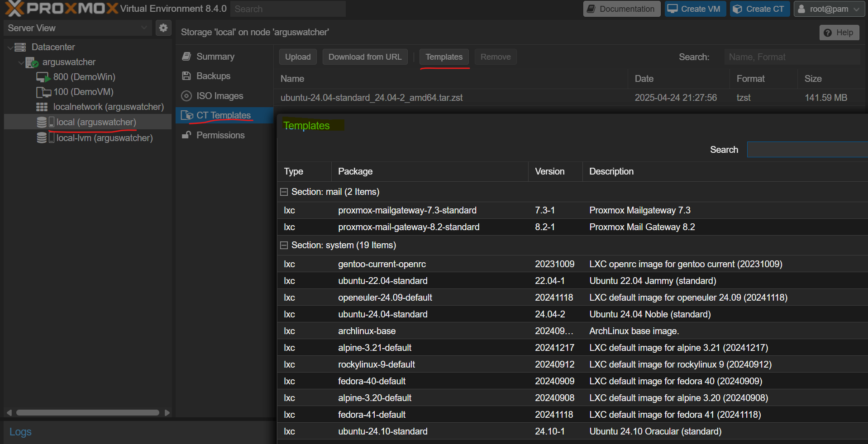
Task: Select the ubuntu-24.10-standard template
Action: 572,432
